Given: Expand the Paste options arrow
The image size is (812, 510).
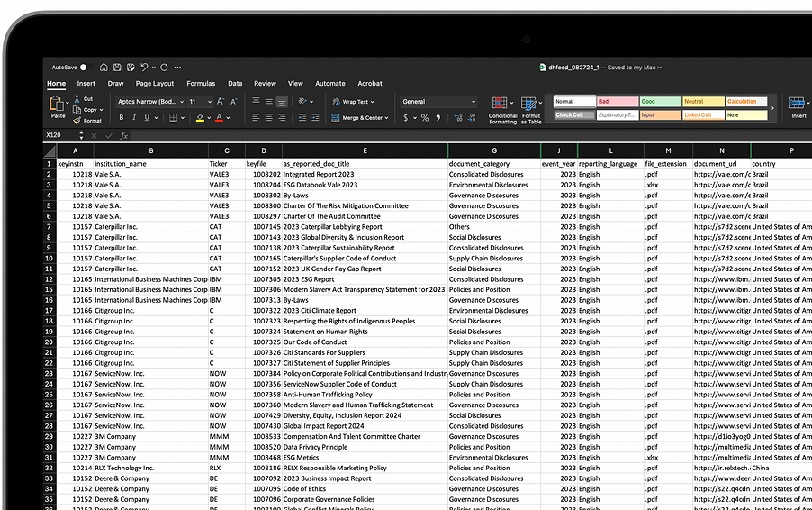Looking at the screenshot, I should (x=68, y=103).
